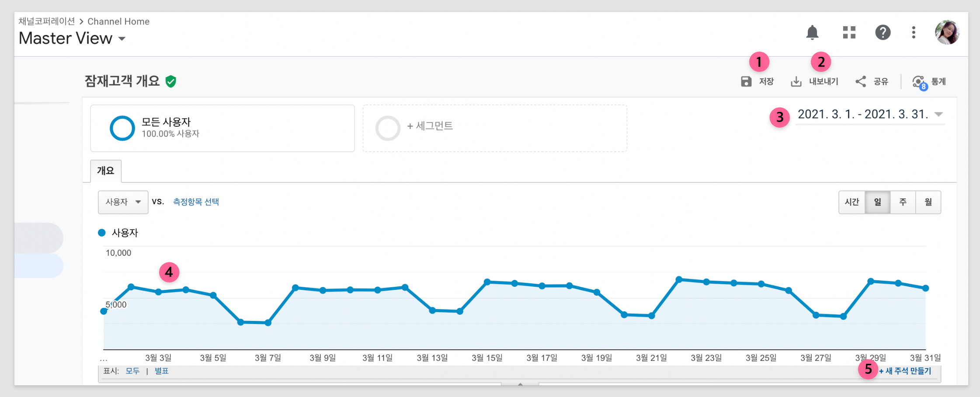Click the Channel Home breadcrumb
Viewport: 980px width, 397px height.
118,21
